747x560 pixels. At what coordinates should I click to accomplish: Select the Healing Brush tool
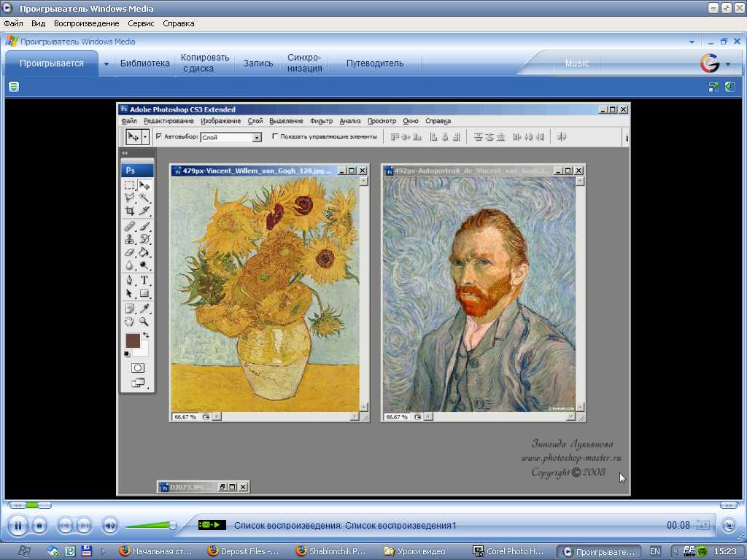(129, 226)
